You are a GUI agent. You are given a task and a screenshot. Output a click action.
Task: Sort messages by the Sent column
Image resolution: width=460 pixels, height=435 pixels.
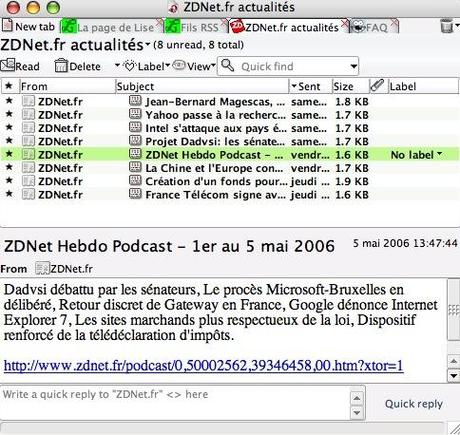[x=309, y=86]
